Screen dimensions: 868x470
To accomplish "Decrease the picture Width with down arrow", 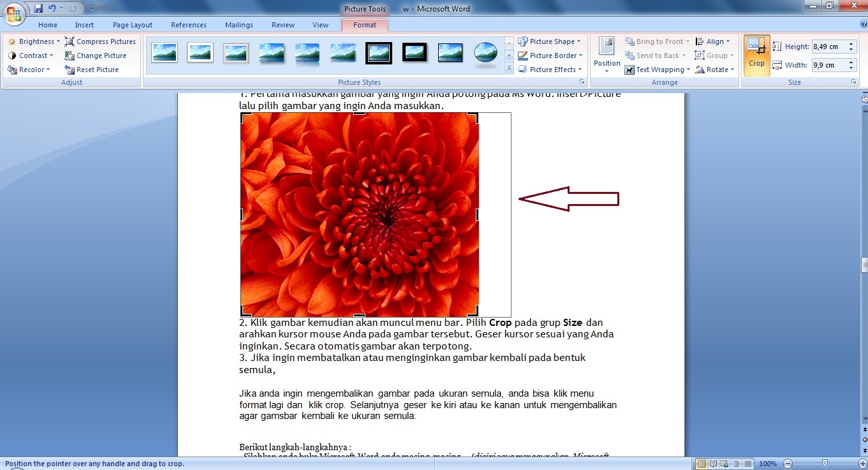I will click(851, 68).
